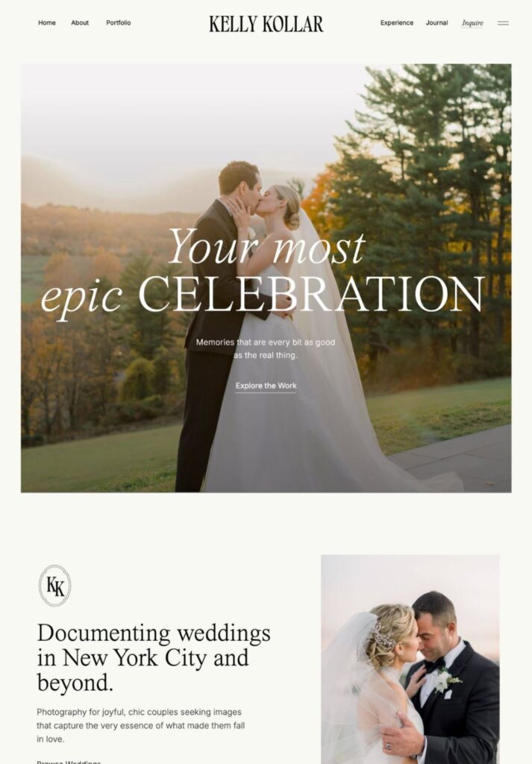532x764 pixels.
Task: Click the 'Your most' italic headline line
Action: click(266, 246)
